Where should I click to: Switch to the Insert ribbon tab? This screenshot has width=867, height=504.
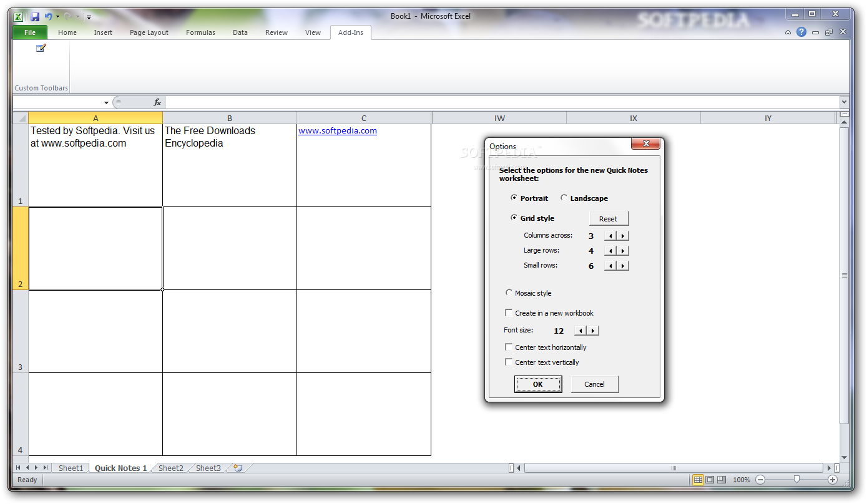pyautogui.click(x=104, y=32)
